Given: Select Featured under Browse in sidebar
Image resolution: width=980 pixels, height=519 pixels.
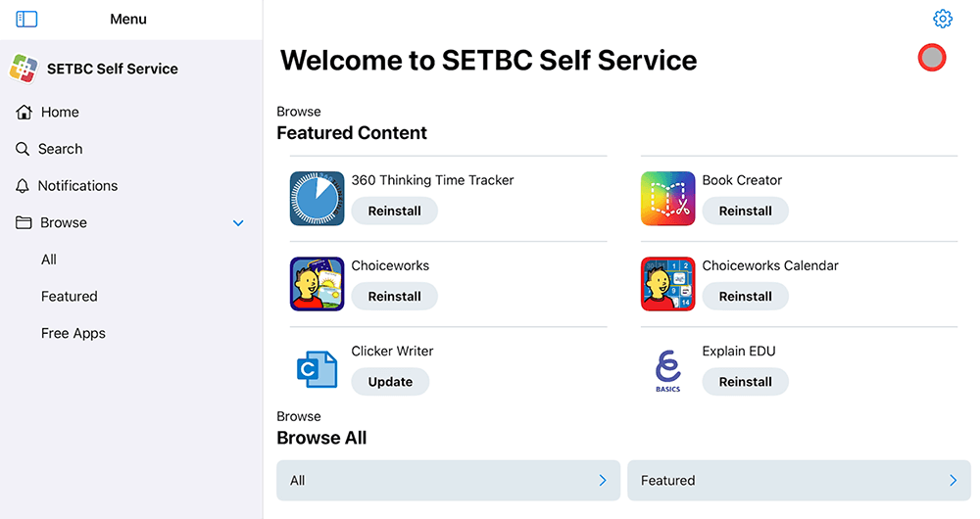Looking at the screenshot, I should click(x=70, y=297).
